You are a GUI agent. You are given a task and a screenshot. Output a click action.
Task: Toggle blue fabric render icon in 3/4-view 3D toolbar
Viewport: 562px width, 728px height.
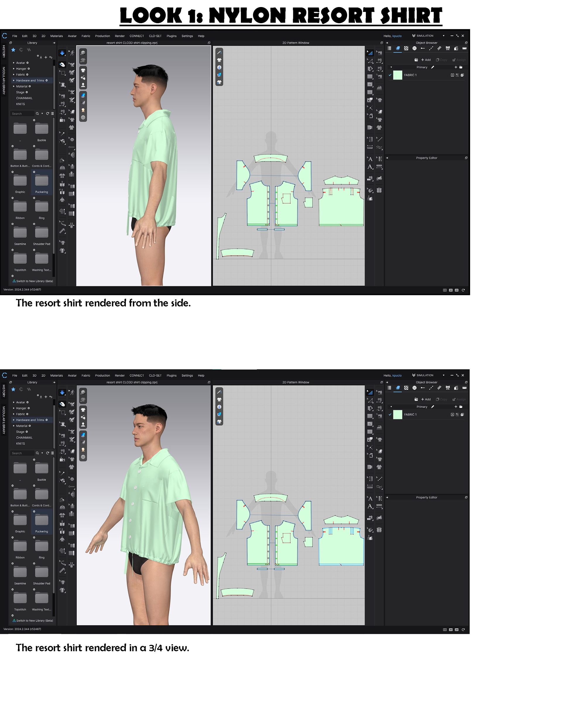(x=83, y=435)
